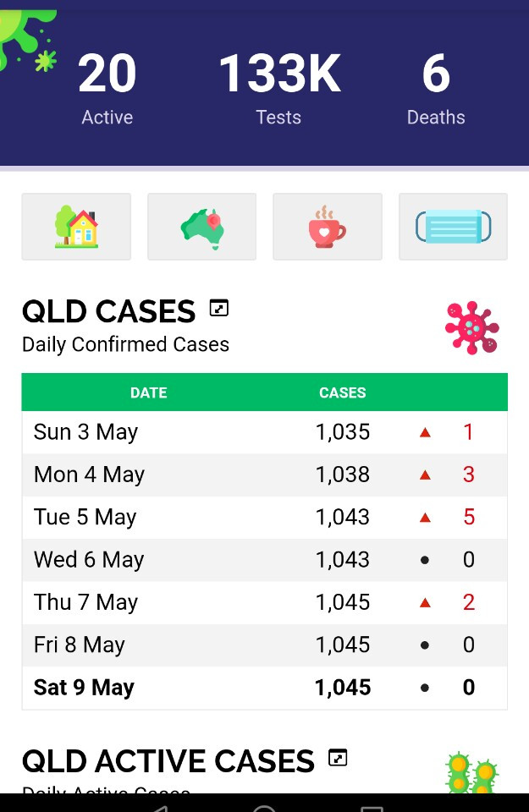Screen dimensions: 529x812
Task: Tap the red up arrow for Thu 7 May
Action: pyautogui.click(x=425, y=602)
